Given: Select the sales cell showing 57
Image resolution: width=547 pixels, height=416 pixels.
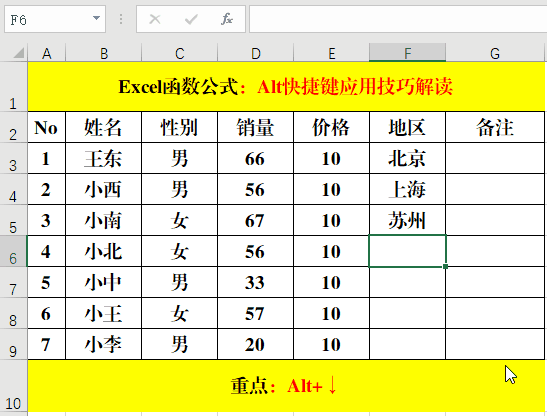Looking at the screenshot, I should tap(256, 313).
